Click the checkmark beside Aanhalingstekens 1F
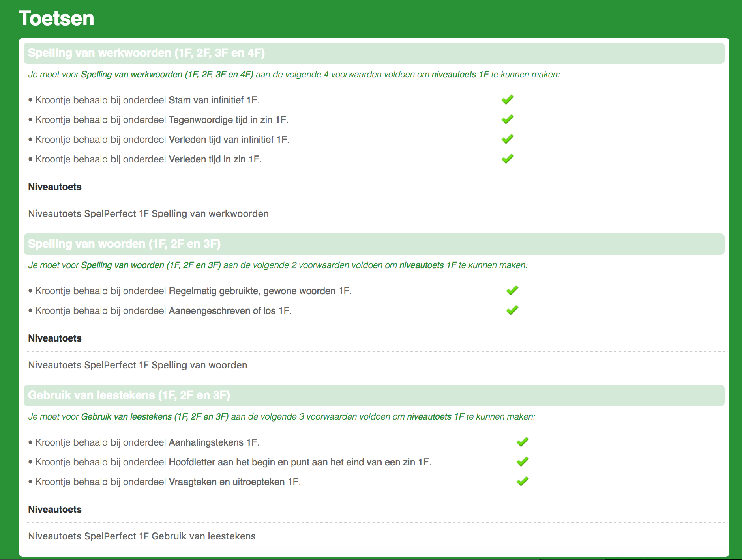Screen dimensions: 742x560 [x=523, y=442]
